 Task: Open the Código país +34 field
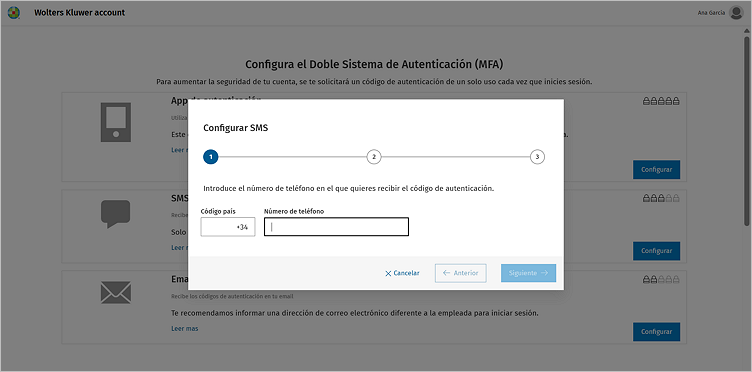[228, 227]
